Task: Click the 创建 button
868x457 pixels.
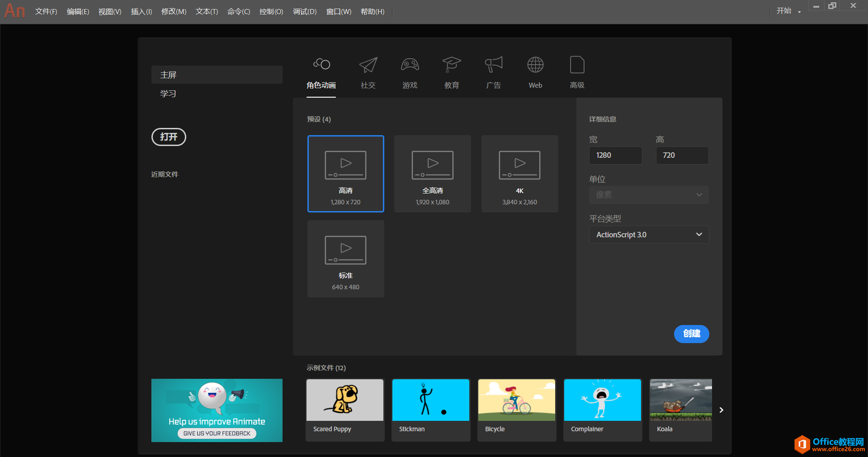Action: (x=691, y=334)
